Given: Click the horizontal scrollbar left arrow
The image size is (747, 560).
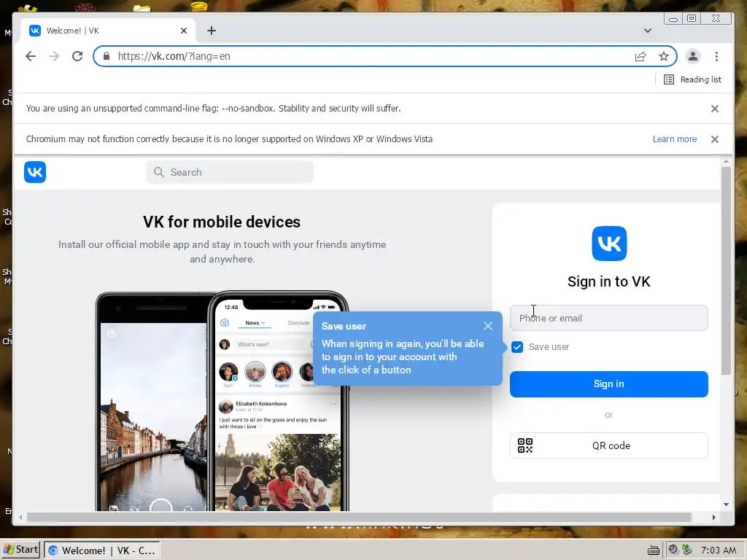Looking at the screenshot, I should coord(20,517).
